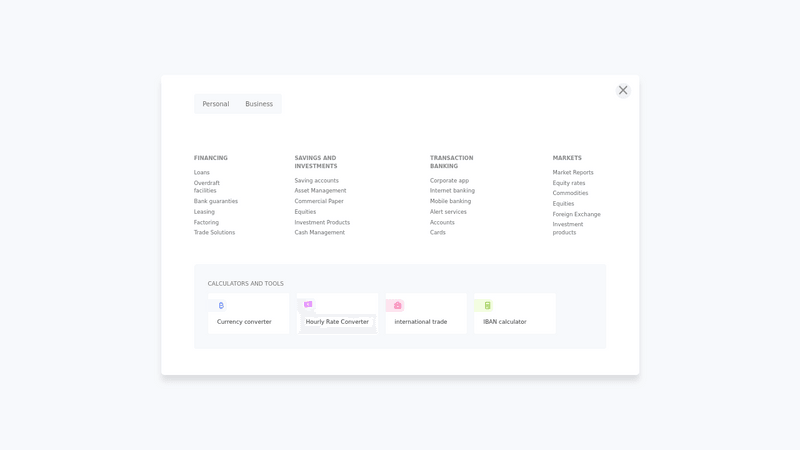Open the Loans link

[x=202, y=173]
